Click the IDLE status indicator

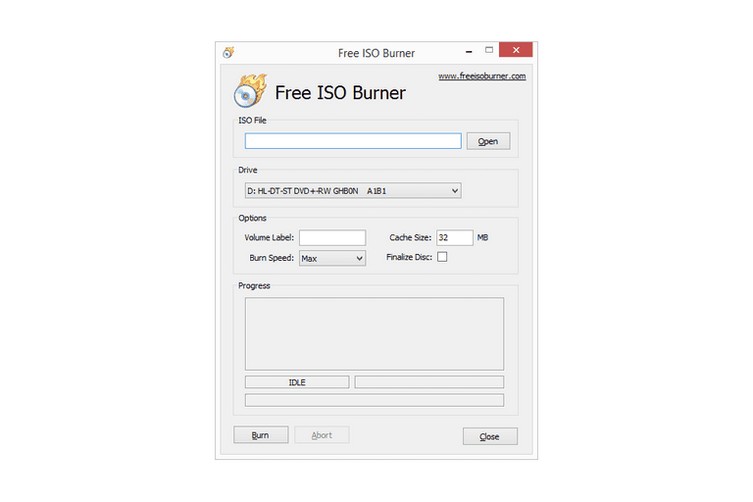point(297,382)
